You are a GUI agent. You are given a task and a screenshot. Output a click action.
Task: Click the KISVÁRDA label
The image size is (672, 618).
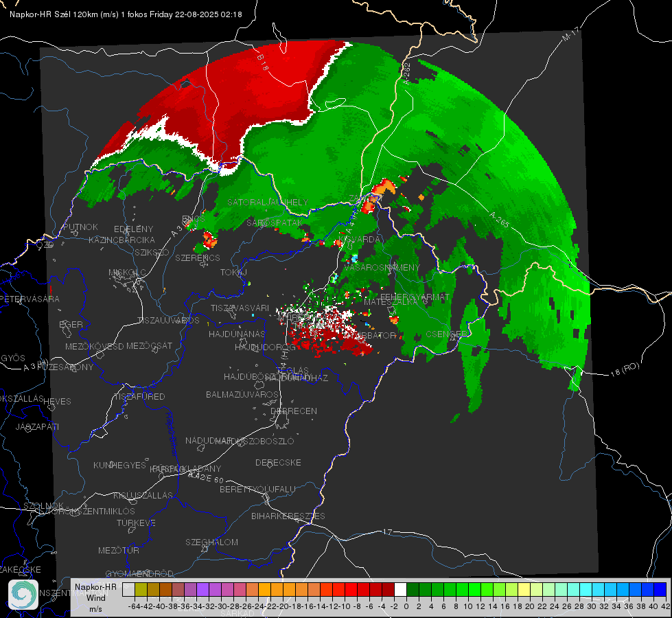[x=359, y=240]
